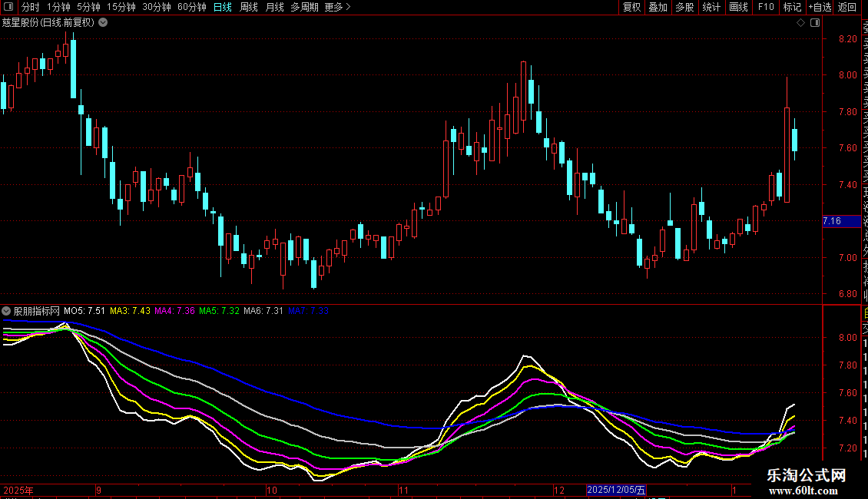Image resolution: width=868 pixels, height=499 pixels.
Task: Add stock via +自选 button
Action: click(x=820, y=7)
